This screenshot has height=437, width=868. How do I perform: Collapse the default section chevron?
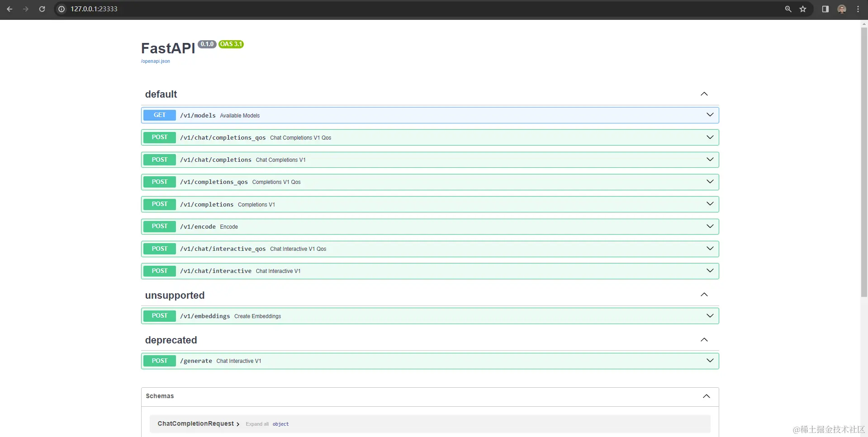point(704,94)
